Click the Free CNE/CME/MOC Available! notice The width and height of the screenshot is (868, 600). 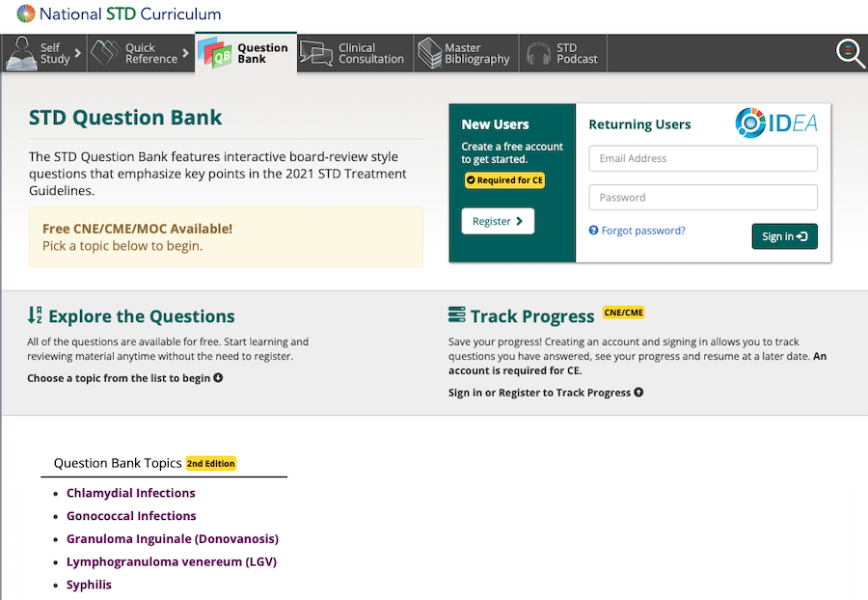(226, 237)
